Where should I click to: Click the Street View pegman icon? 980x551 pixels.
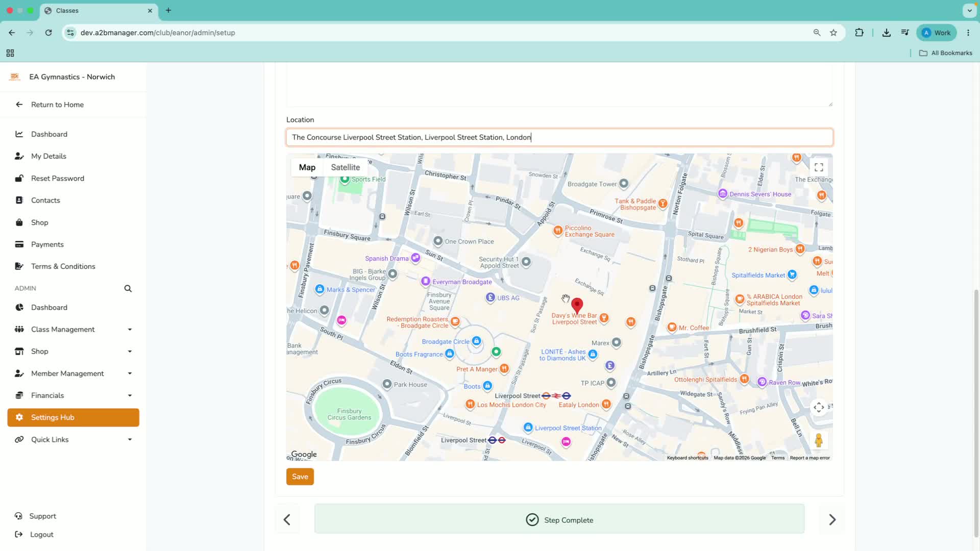click(x=819, y=440)
